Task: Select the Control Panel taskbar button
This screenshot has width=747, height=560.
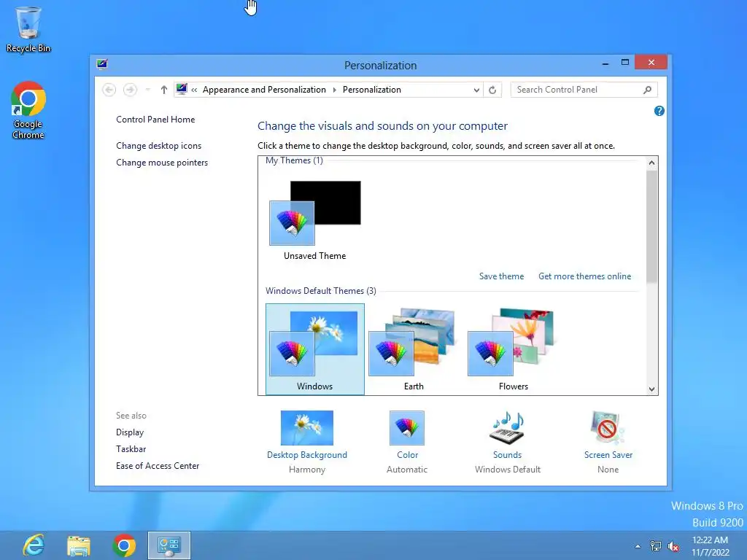Action: tap(169, 545)
